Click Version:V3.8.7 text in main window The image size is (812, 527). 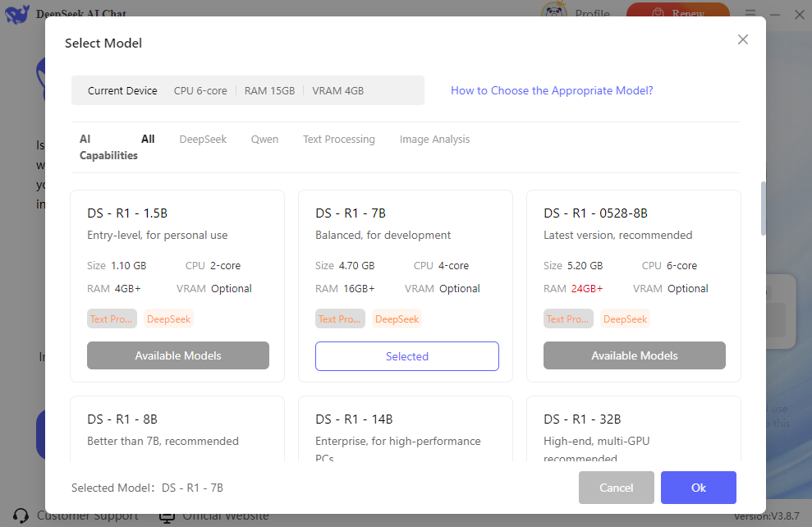pyautogui.click(x=766, y=516)
